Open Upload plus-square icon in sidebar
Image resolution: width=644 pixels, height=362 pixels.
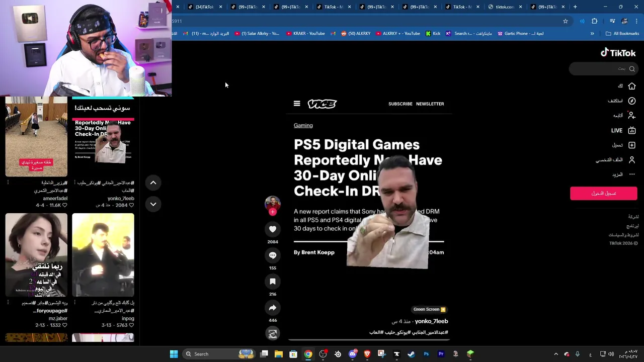631,145
